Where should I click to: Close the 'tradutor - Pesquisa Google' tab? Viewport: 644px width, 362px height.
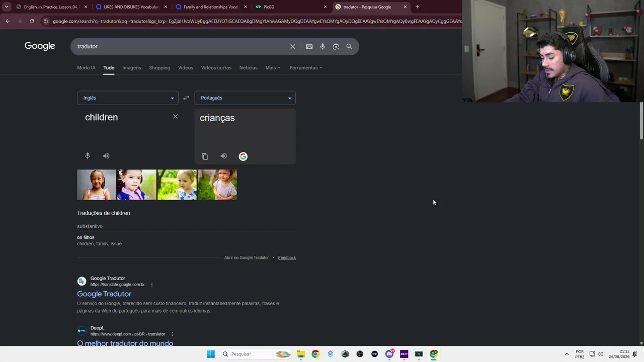(405, 7)
